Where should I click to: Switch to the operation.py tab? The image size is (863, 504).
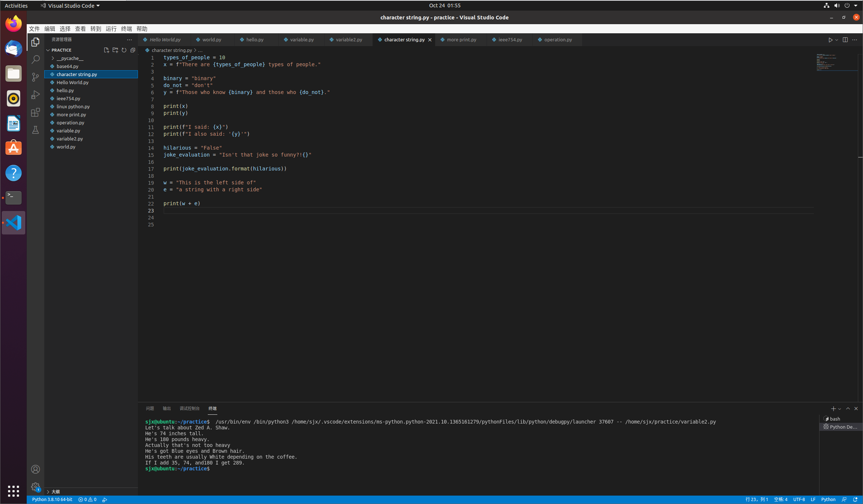[x=558, y=40]
